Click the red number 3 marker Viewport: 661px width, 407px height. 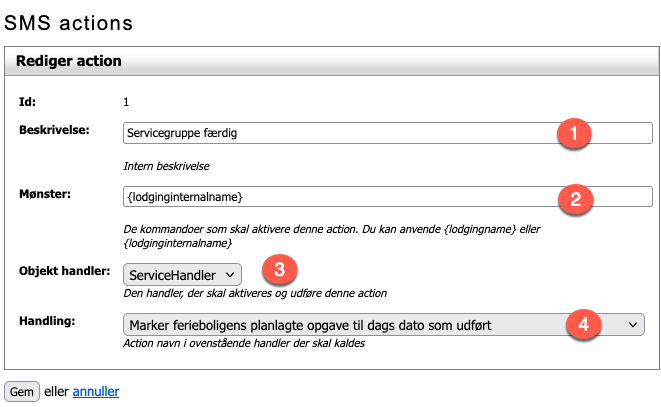pyautogui.click(x=279, y=269)
